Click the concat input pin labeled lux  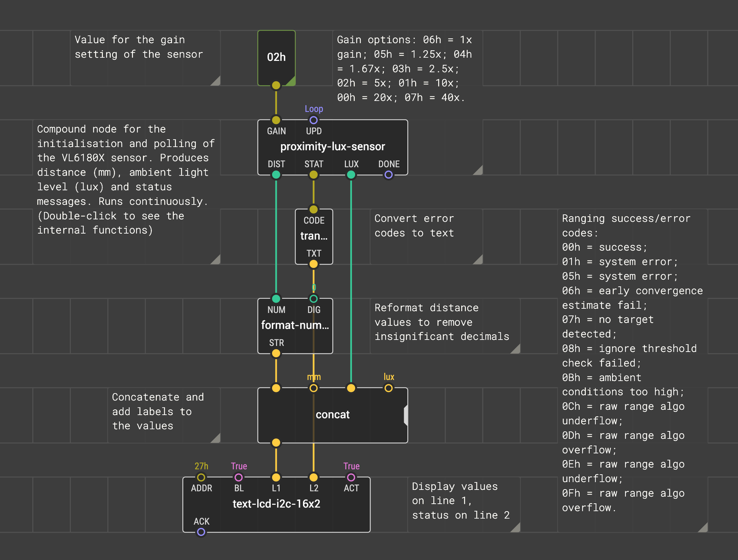pos(389,388)
